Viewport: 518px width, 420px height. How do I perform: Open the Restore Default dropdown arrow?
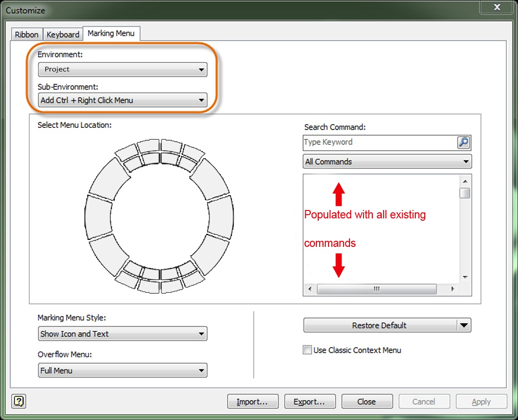464,325
